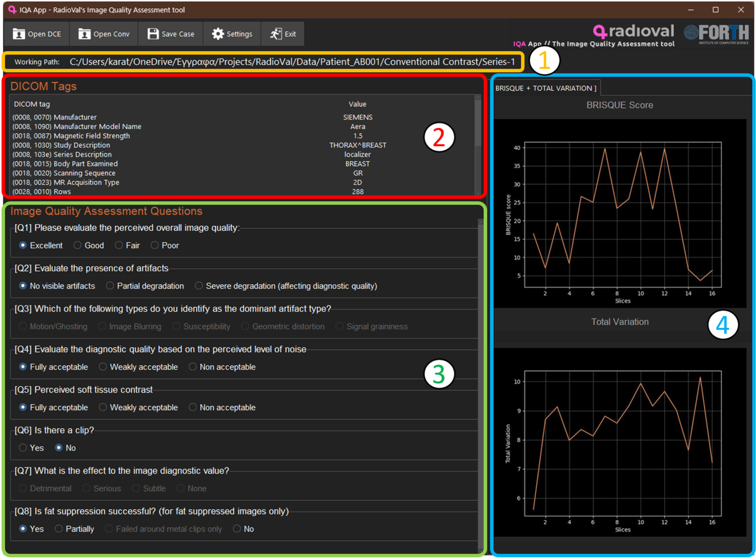Click the DICOM tag column header
Image resolution: width=756 pixels, height=560 pixels.
32,104
